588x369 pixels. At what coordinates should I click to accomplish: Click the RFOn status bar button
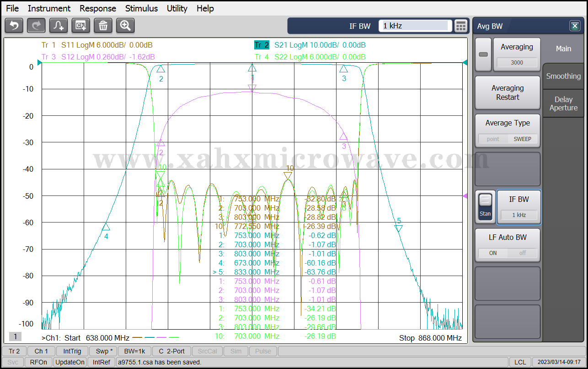tap(38, 362)
